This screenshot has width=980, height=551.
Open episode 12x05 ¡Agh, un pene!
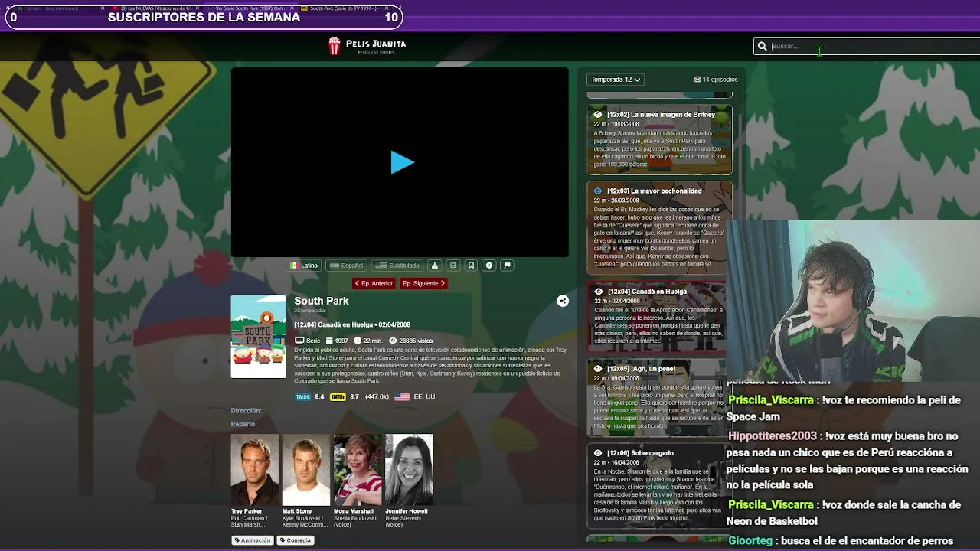coord(659,397)
